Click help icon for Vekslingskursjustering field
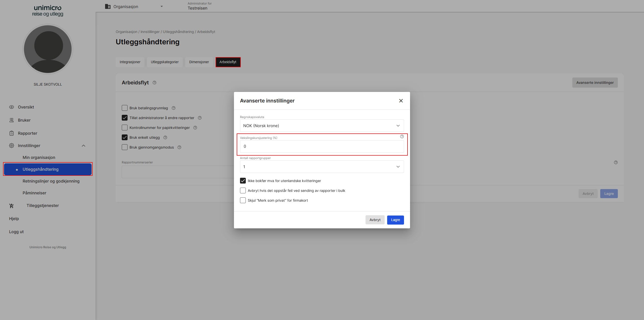644x320 pixels. (402, 136)
